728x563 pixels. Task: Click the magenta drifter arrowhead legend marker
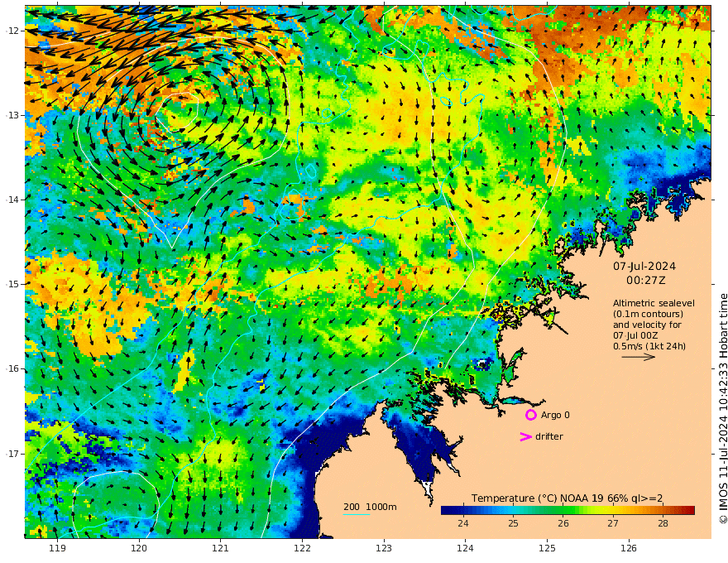pyautogui.click(x=525, y=436)
